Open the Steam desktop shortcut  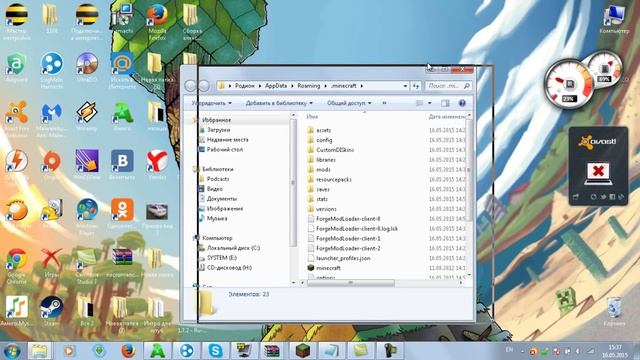click(x=52, y=311)
